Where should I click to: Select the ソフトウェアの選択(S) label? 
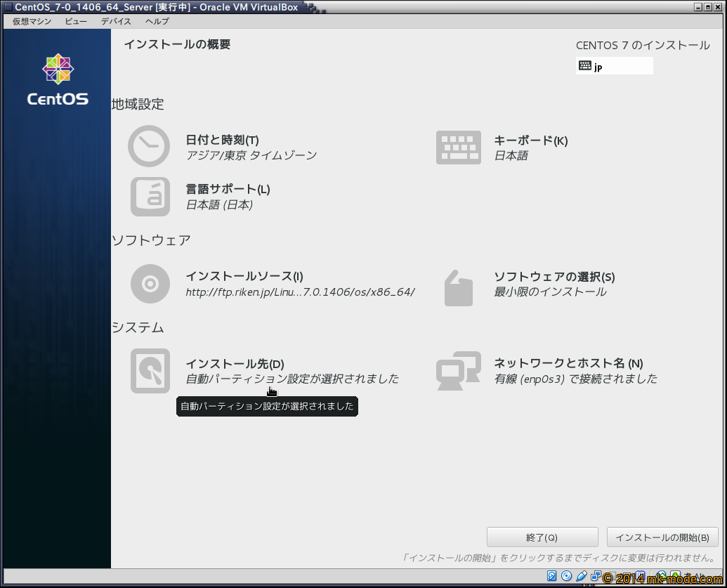click(x=554, y=277)
